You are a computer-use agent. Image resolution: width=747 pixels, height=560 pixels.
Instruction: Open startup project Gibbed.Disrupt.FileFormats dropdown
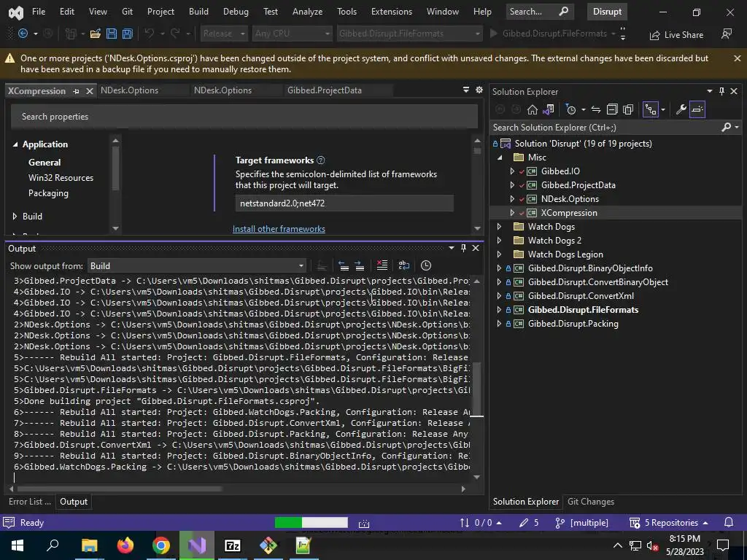(x=409, y=34)
